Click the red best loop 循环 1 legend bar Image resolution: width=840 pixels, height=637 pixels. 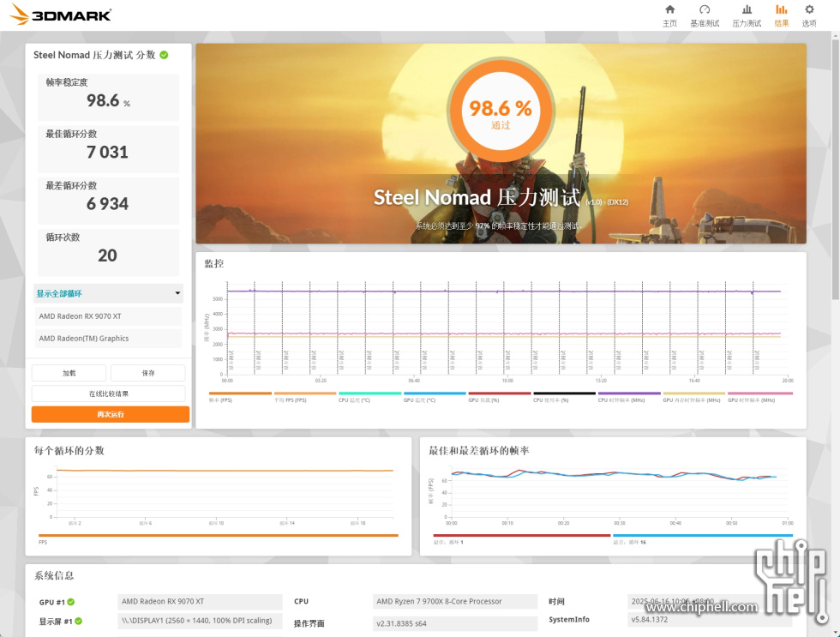(522, 535)
